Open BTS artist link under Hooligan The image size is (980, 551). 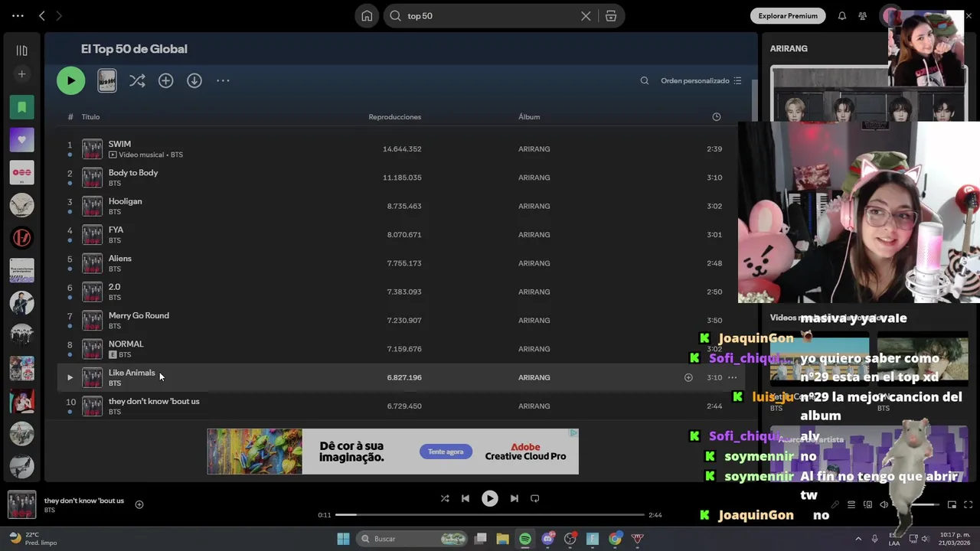115,212
